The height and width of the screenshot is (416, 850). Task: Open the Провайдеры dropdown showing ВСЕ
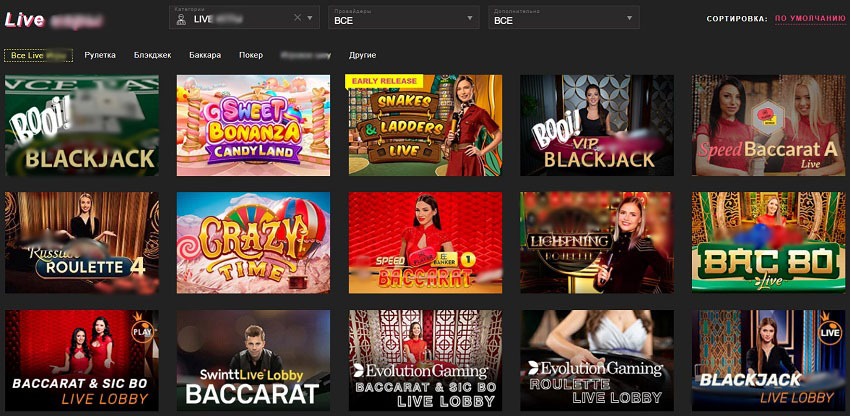coord(403,17)
